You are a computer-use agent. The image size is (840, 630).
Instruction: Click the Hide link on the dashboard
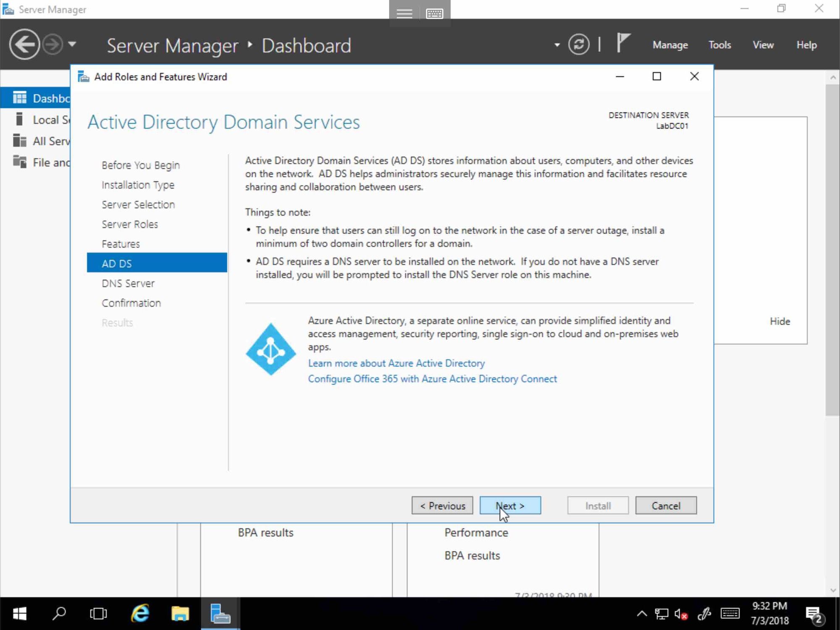coord(780,322)
